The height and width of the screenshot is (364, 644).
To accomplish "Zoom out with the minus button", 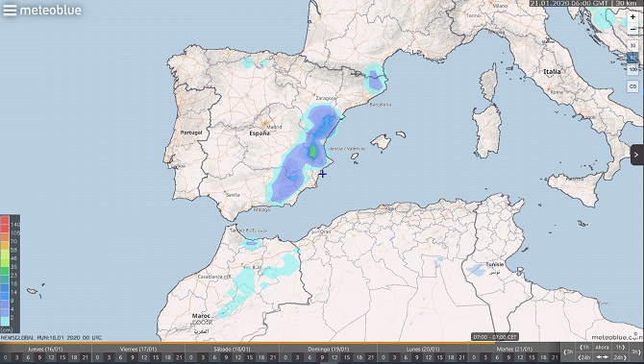I will [632, 29].
